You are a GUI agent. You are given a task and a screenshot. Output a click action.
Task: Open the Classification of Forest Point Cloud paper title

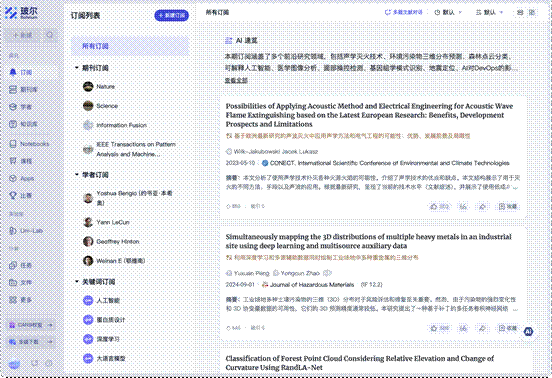[359, 363]
